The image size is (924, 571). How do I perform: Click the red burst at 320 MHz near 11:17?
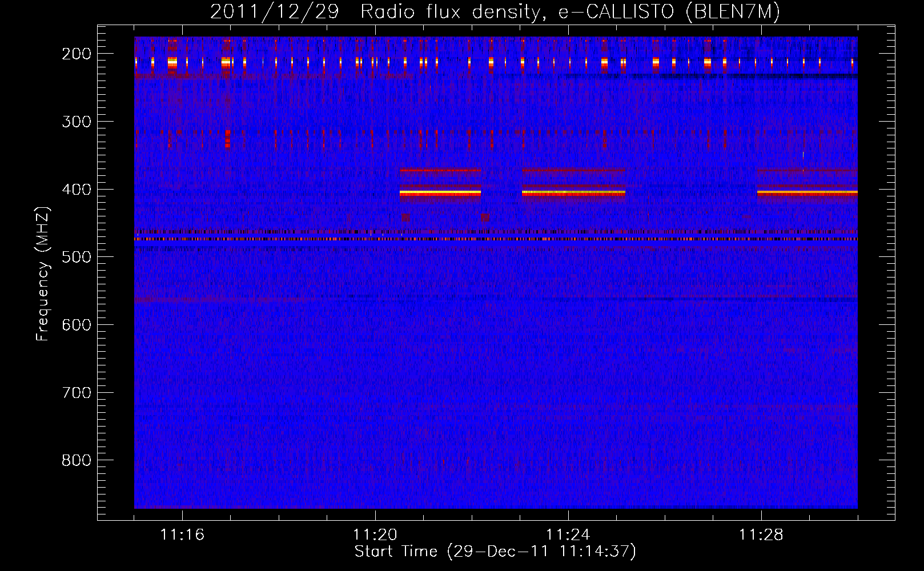[227, 139]
